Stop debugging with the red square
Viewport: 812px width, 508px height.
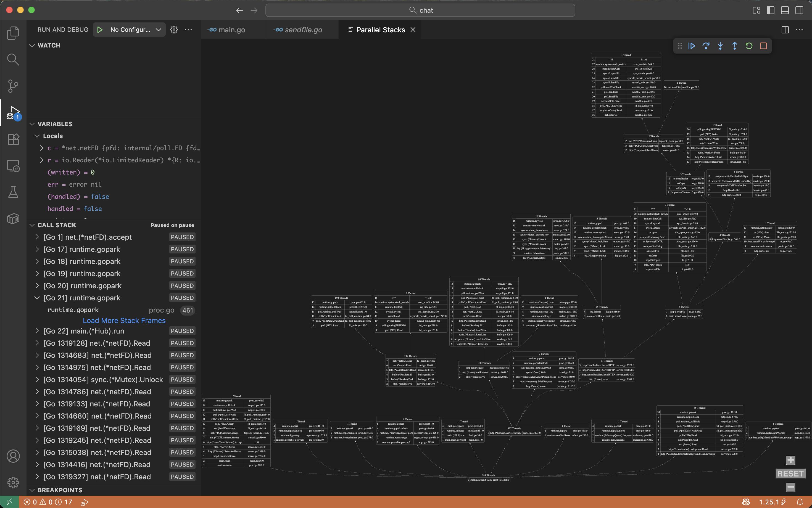coord(763,46)
